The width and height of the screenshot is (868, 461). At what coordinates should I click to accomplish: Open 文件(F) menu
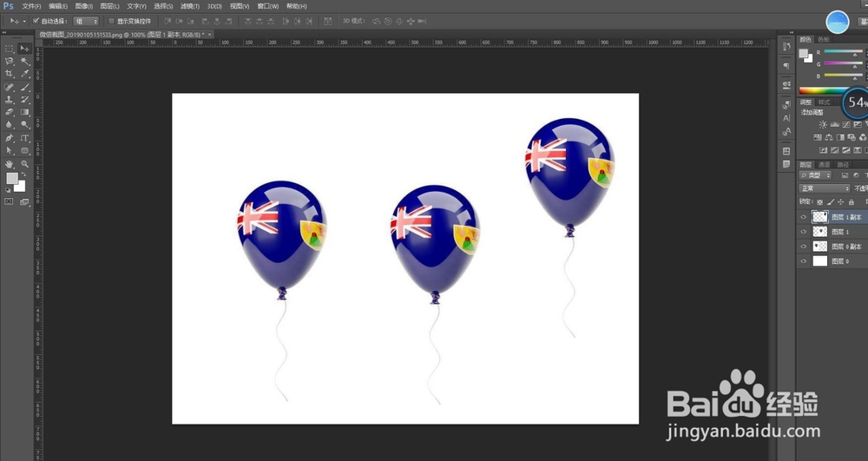[x=31, y=6]
